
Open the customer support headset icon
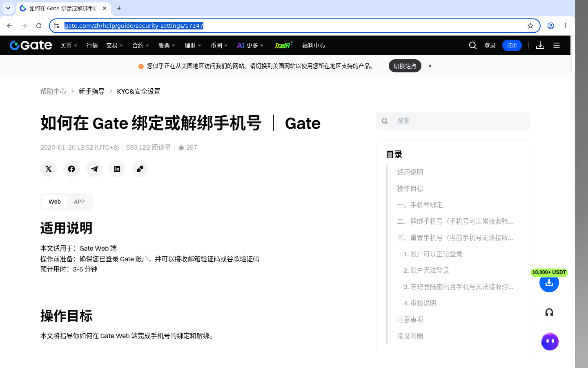tap(549, 312)
